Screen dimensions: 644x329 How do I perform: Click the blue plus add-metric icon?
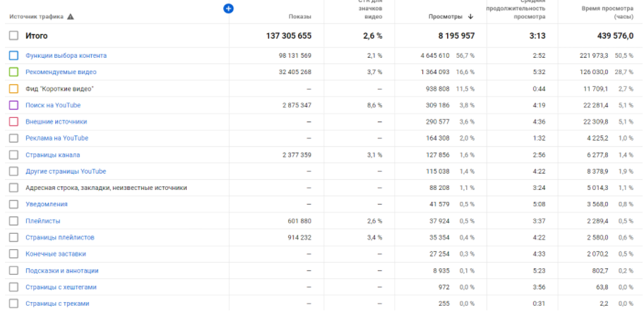pos(228,8)
